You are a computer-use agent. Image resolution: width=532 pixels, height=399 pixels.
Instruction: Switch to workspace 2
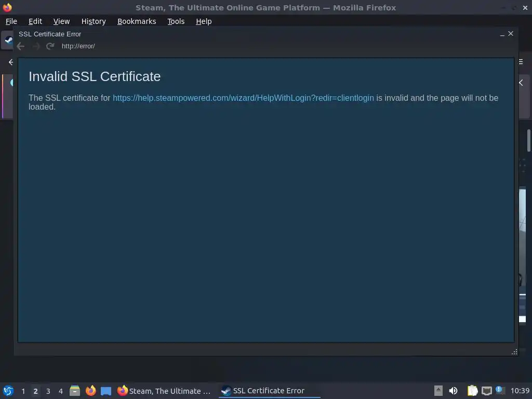click(x=36, y=391)
